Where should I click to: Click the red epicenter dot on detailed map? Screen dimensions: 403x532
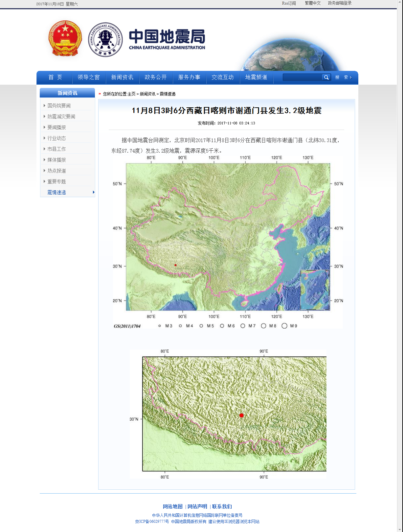pyautogui.click(x=241, y=415)
